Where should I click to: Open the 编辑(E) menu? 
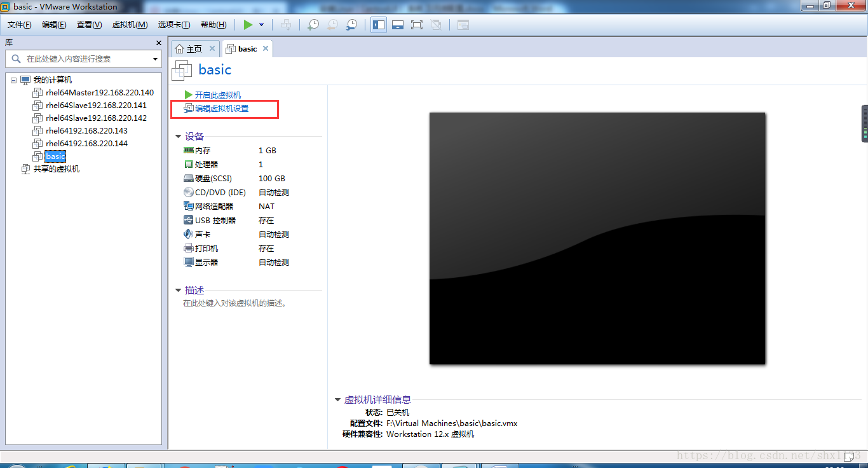(x=54, y=25)
